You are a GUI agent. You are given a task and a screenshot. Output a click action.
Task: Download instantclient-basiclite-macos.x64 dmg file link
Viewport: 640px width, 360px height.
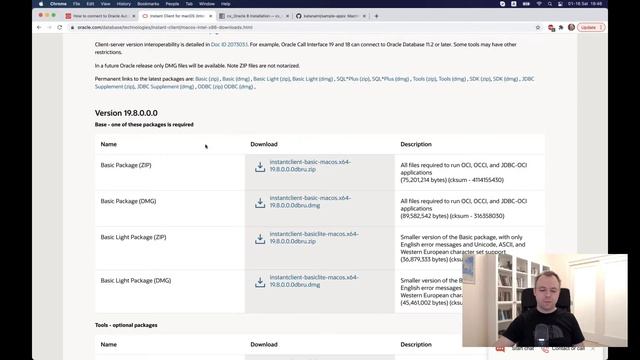tap(314, 280)
